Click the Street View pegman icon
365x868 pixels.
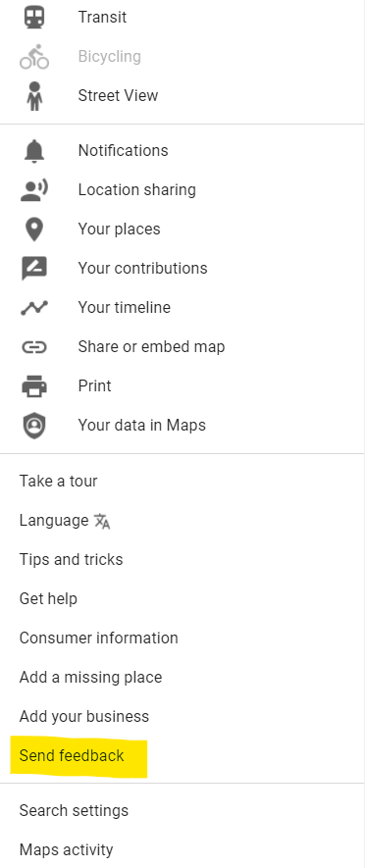pos(34,95)
